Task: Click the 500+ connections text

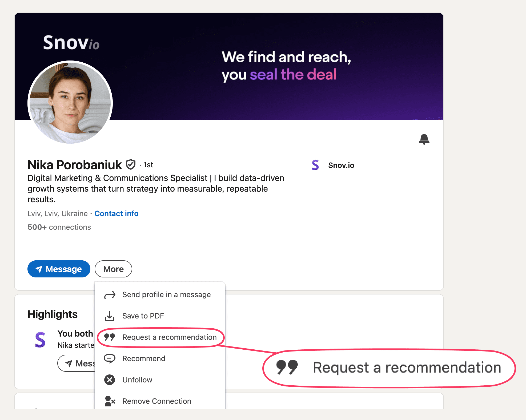Action: [59, 227]
